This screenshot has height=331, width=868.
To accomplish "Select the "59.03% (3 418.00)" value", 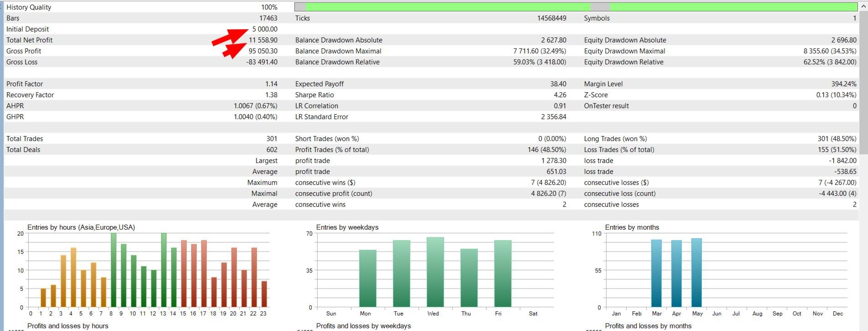I will click(540, 62).
